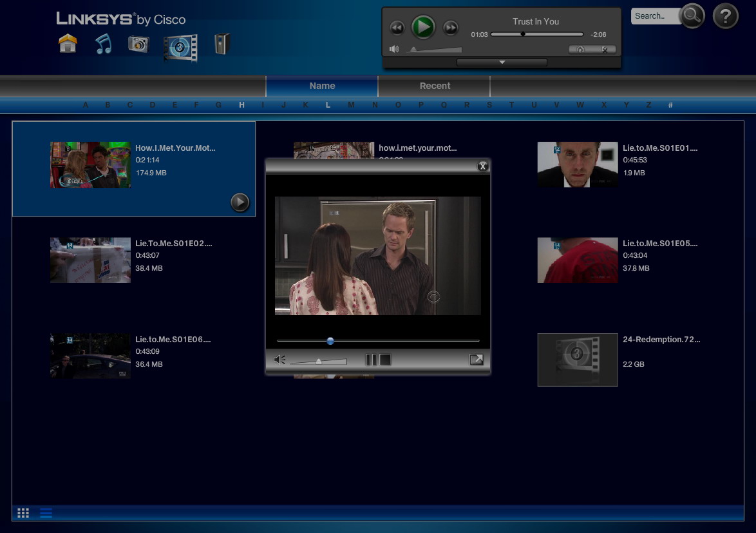Jump to letter L in the alphabet bar
Screen dimensions: 756x533
pos(328,104)
